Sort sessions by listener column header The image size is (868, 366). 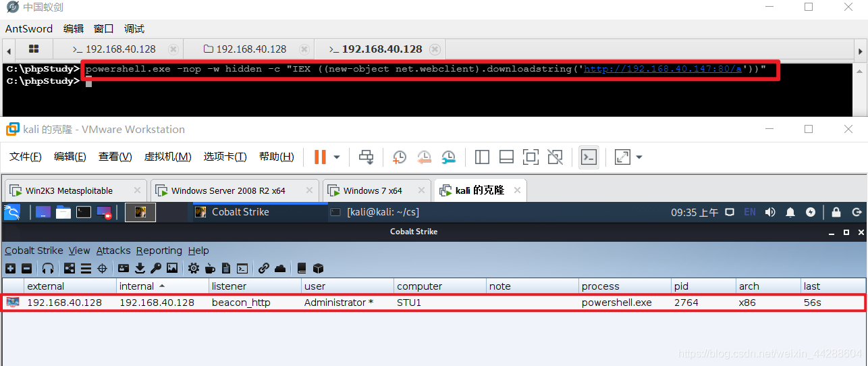point(254,286)
